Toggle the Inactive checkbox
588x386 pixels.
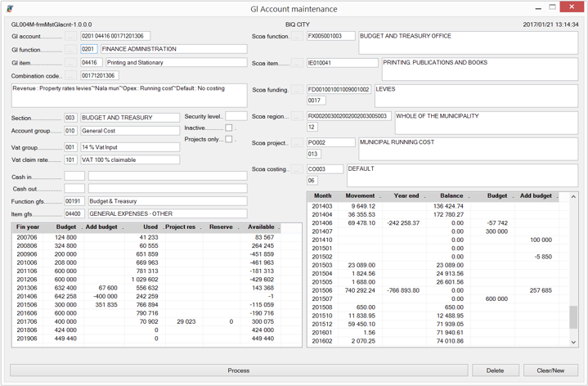(x=229, y=128)
